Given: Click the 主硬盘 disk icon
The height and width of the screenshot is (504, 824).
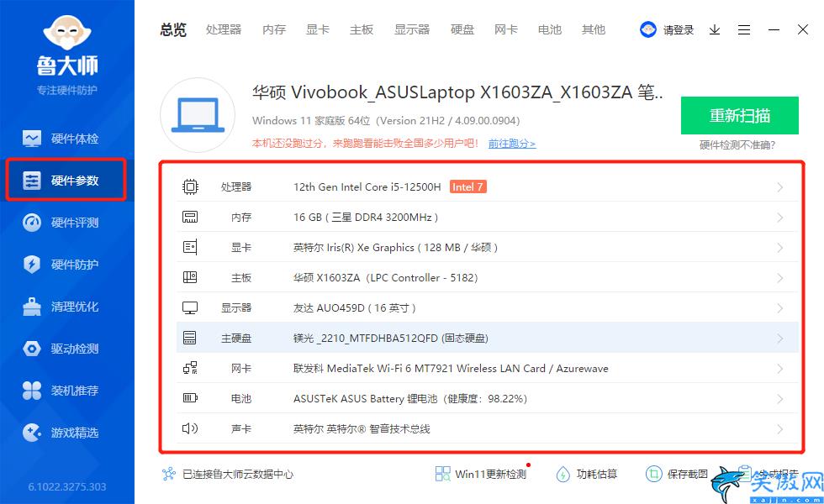Looking at the screenshot, I should 190,338.
